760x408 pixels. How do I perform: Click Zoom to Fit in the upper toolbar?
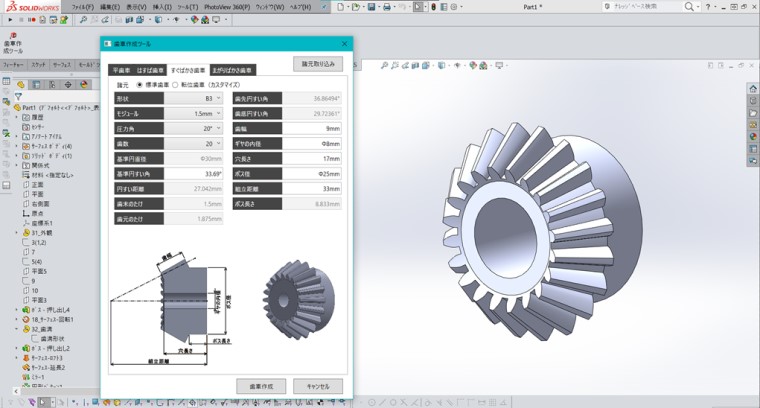83,20
